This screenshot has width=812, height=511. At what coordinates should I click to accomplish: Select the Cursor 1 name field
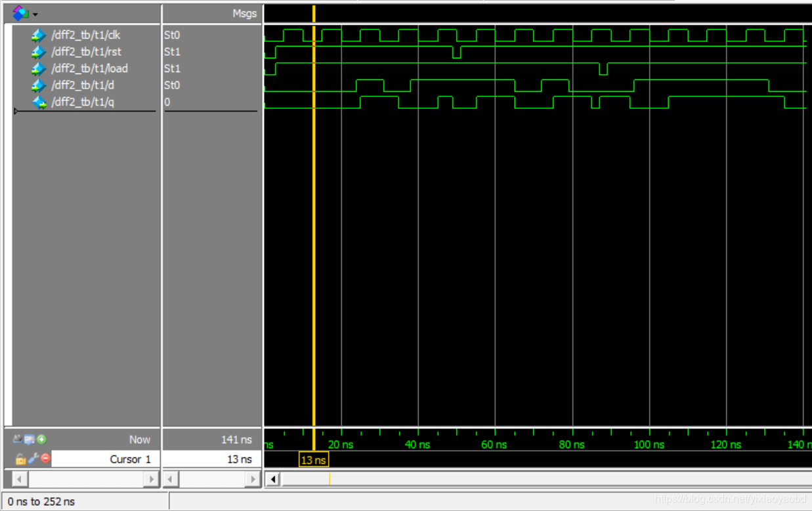pyautogui.click(x=106, y=459)
